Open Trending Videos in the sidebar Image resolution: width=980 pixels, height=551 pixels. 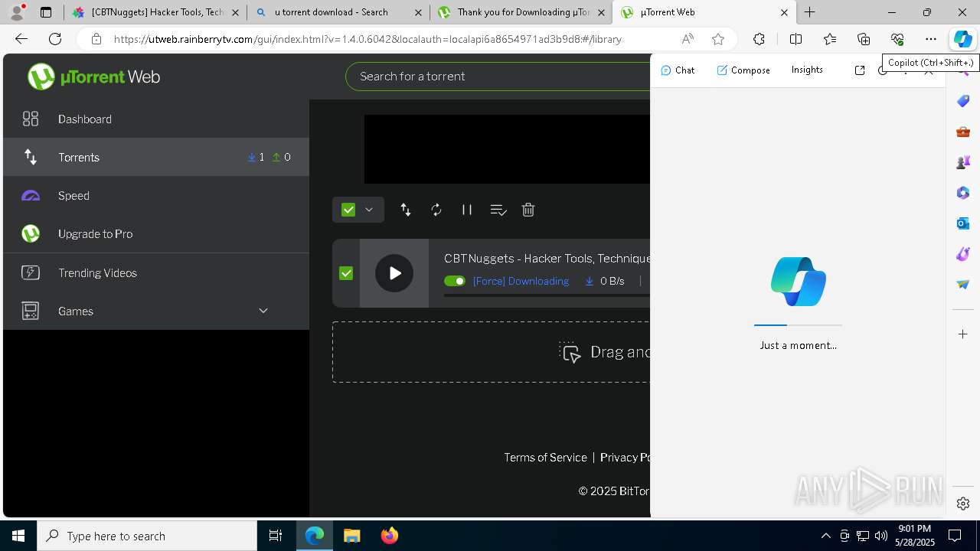point(156,272)
